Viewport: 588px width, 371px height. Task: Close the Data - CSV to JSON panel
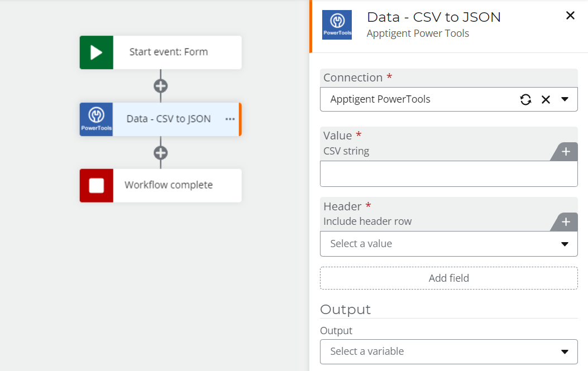[570, 16]
